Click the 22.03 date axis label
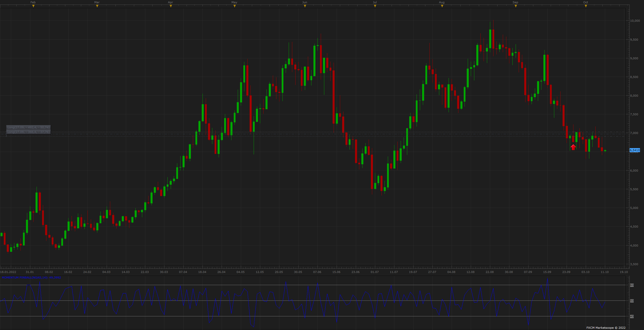The height and width of the screenshot is (330, 644). coord(145,272)
